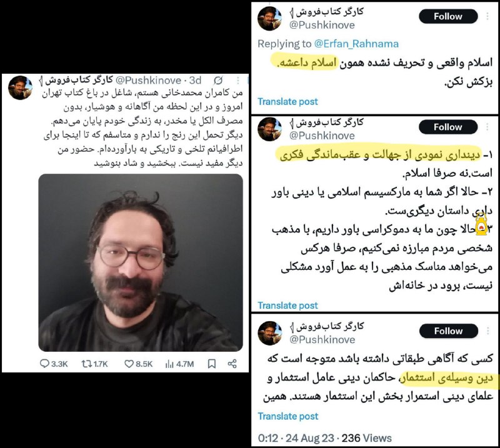Open the three-dot menu on top right tweet
Screen dimensions: 500x448
(x=487, y=16)
